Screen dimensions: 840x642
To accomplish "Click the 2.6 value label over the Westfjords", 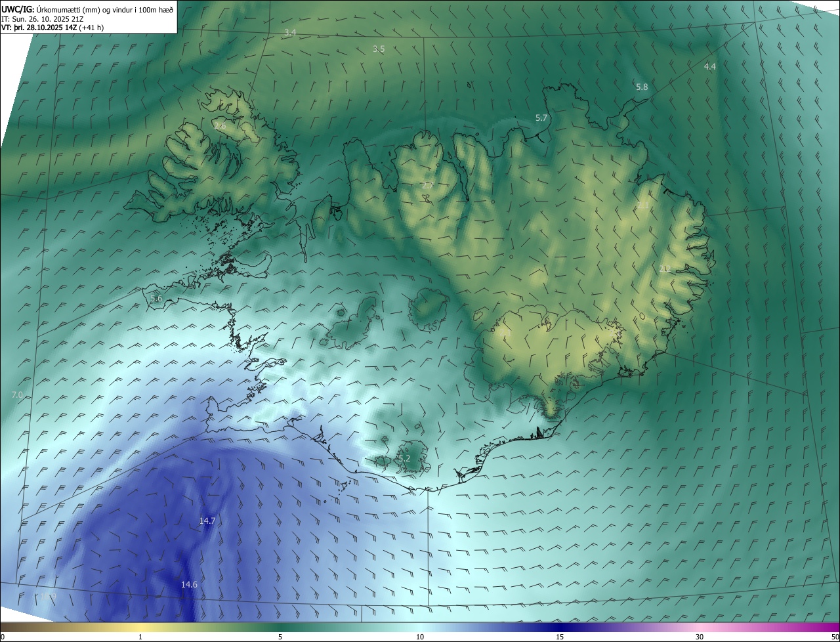I will coord(220,125).
